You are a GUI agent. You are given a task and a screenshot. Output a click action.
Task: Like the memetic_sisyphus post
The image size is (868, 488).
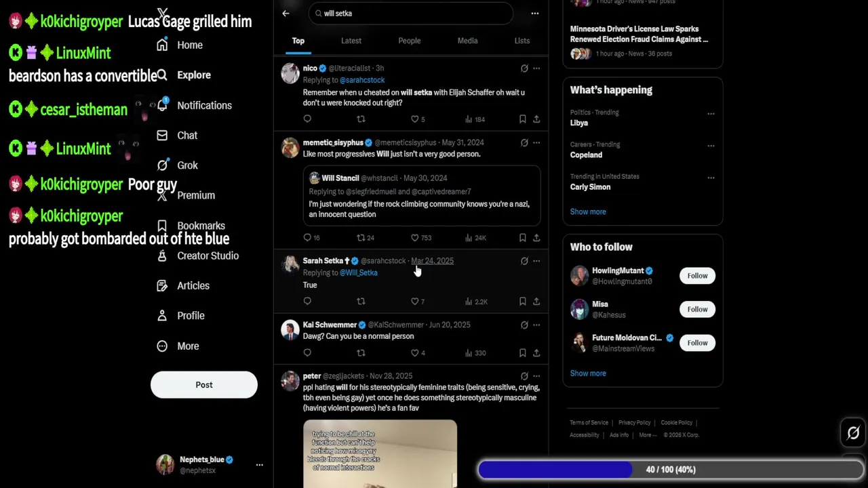415,238
